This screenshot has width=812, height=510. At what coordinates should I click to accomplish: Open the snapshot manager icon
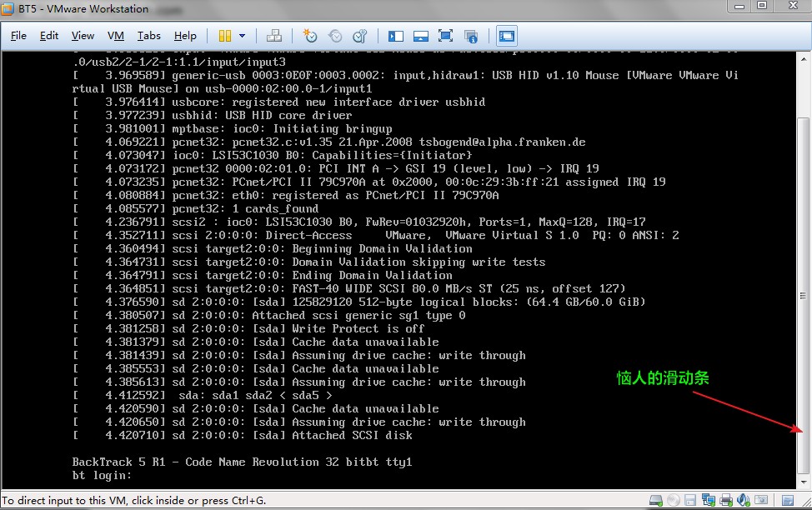click(x=360, y=36)
